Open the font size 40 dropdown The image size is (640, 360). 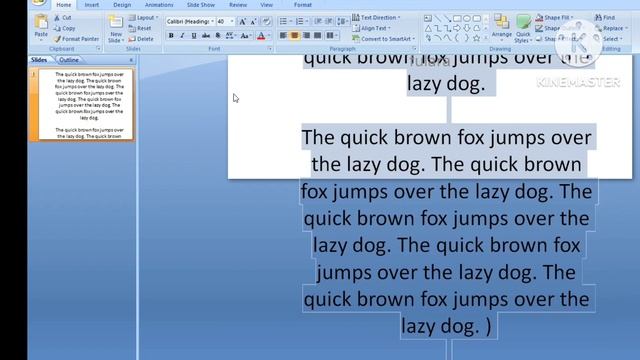pyautogui.click(x=232, y=21)
